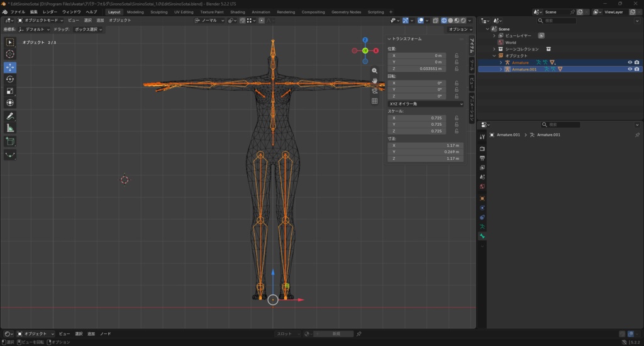Toggle viewport gizmos display

pos(406,20)
